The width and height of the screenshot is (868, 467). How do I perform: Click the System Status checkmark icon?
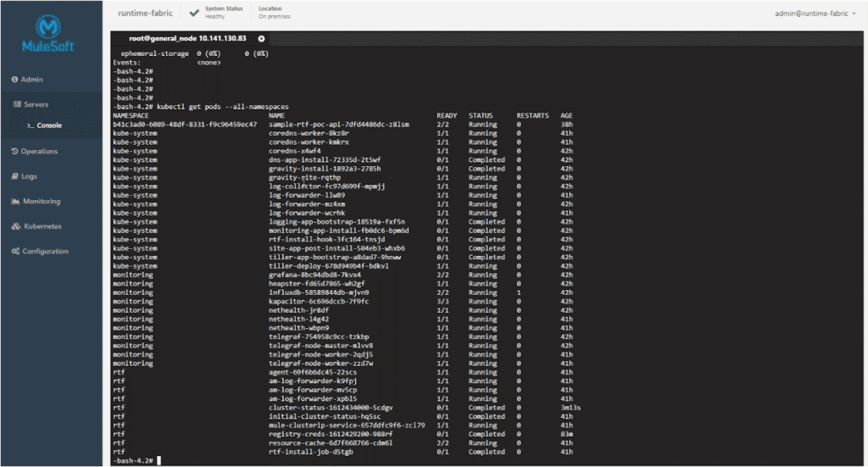(194, 12)
